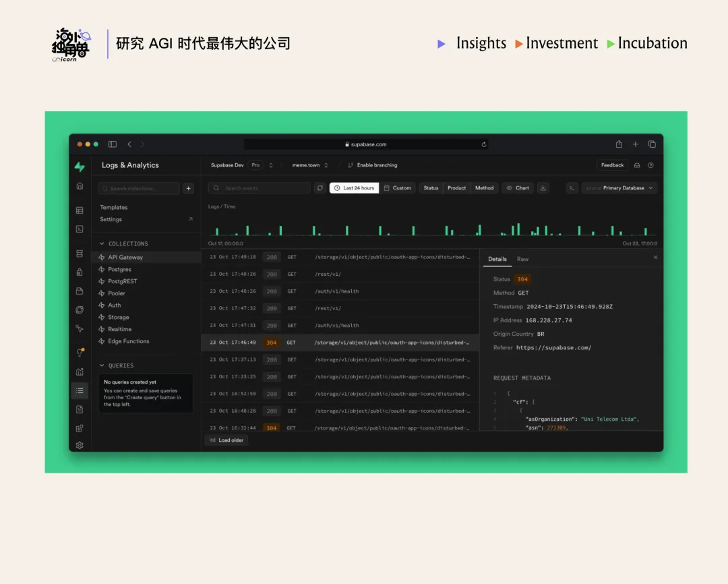Image resolution: width=728 pixels, height=584 pixels.
Task: Open the Table Editor icon
Action: (80, 210)
